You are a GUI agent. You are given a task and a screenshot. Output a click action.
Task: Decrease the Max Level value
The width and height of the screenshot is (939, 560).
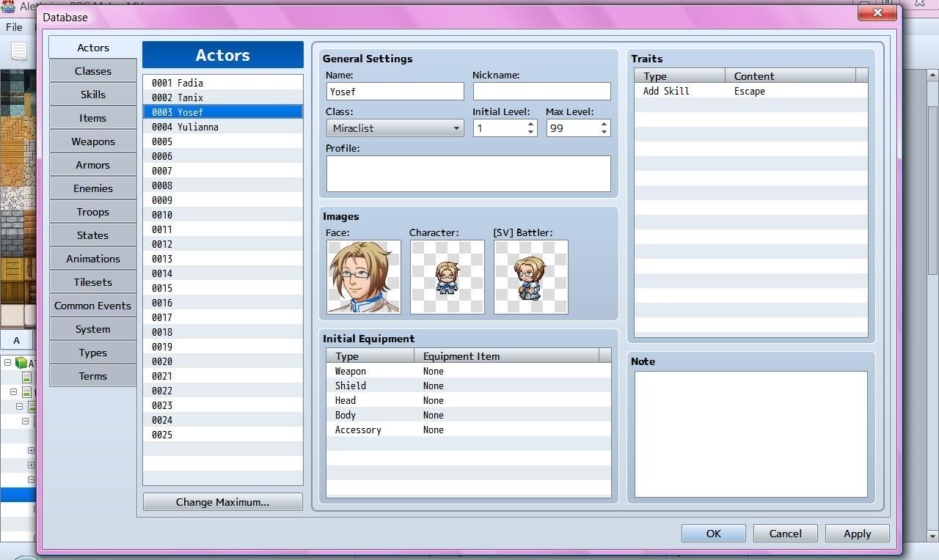click(x=604, y=132)
